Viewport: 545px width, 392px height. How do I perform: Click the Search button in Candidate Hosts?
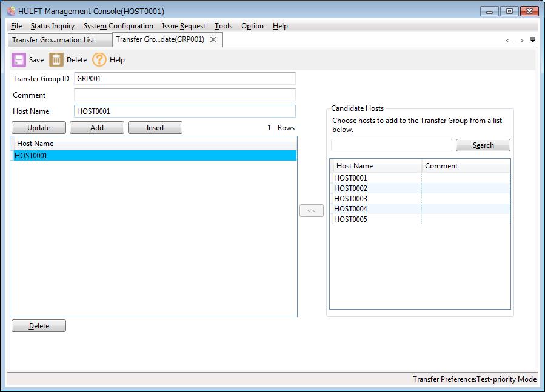[x=483, y=145]
